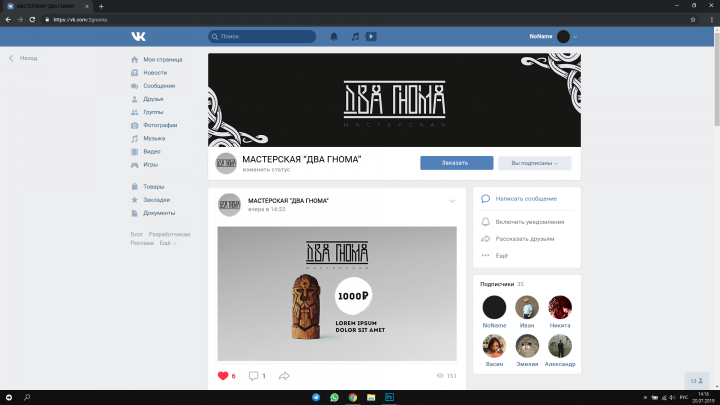Open the Подписчики list header
The image size is (720, 405).
502,284
